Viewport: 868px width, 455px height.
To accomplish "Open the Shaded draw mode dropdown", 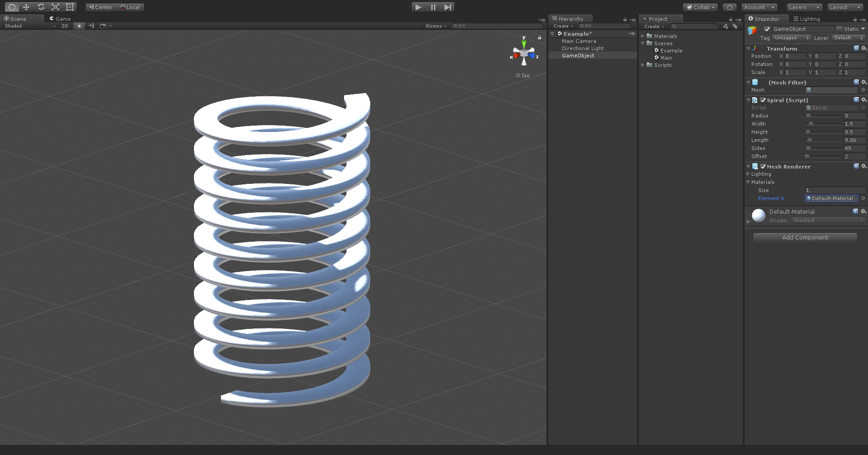I will pyautogui.click(x=30, y=26).
